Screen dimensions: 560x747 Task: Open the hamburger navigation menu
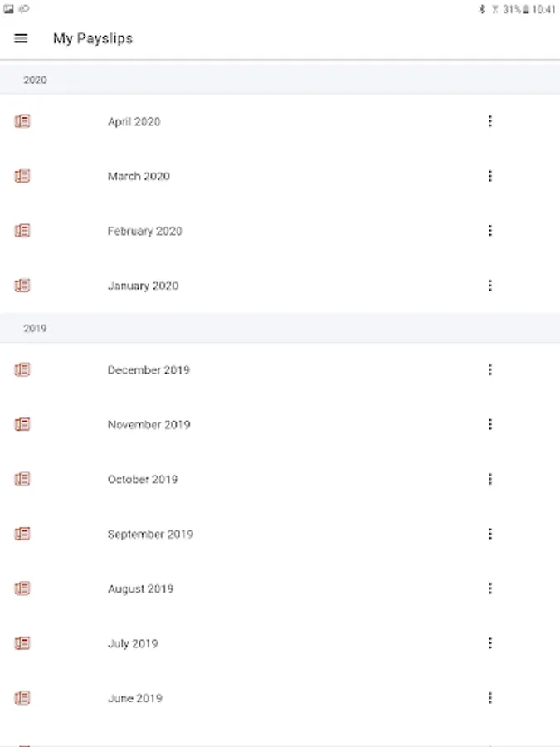coord(21,38)
